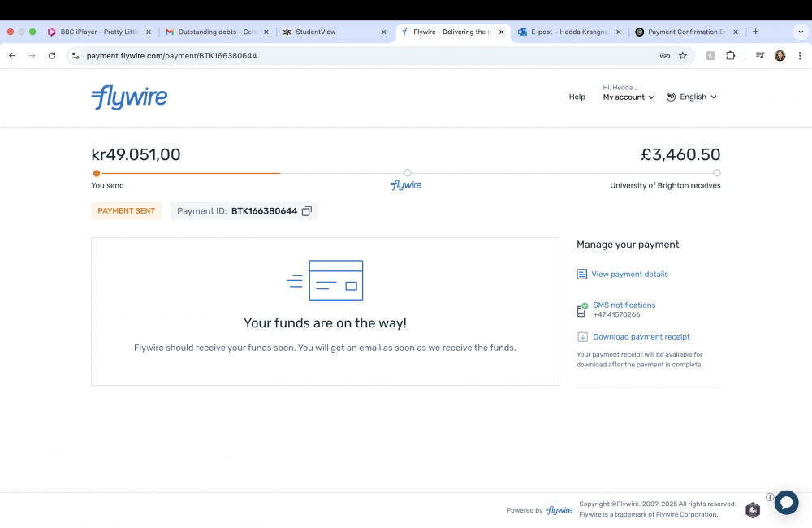
Task: Click the 'Your funds are on the way!' heading
Action: click(x=326, y=323)
